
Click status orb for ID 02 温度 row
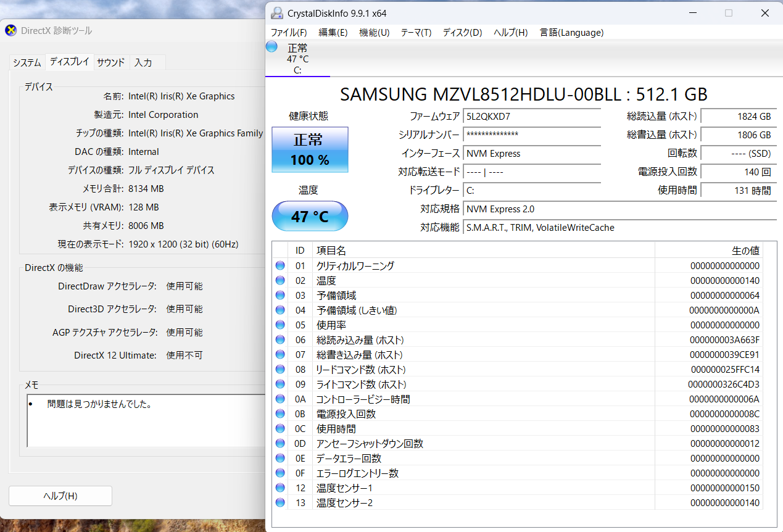(x=280, y=280)
